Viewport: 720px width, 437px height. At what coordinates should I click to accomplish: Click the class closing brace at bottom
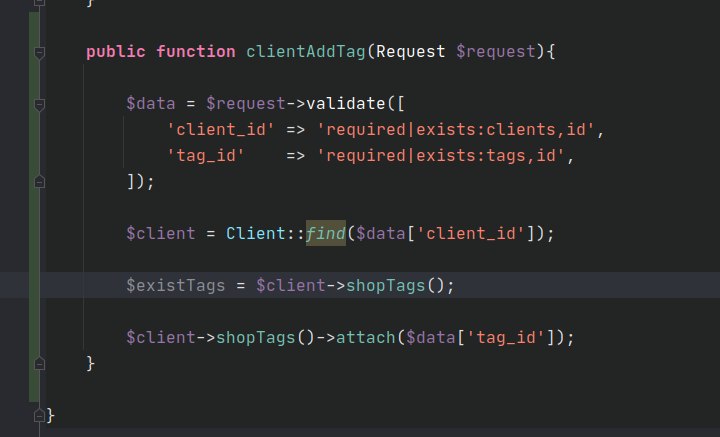tap(51, 416)
